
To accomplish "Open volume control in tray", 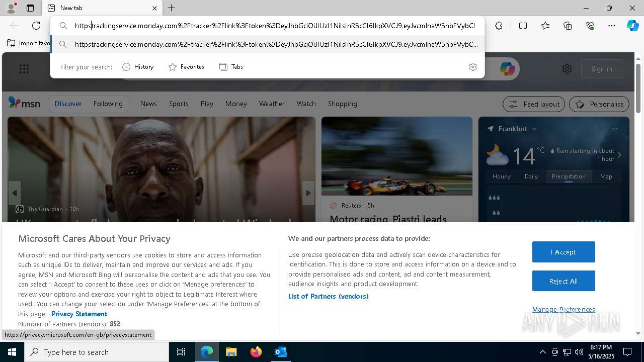I will tap(579, 352).
